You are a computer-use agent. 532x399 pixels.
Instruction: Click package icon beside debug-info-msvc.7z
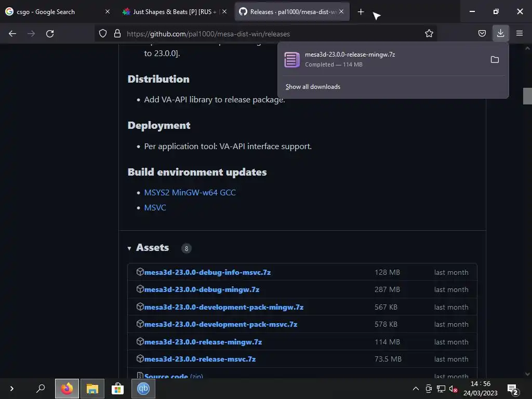pyautogui.click(x=140, y=272)
